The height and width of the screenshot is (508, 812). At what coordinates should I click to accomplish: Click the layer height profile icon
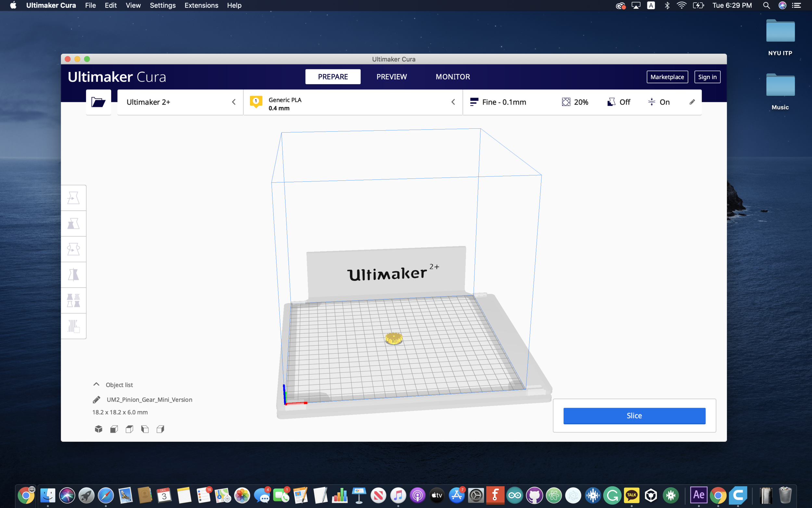pos(474,102)
